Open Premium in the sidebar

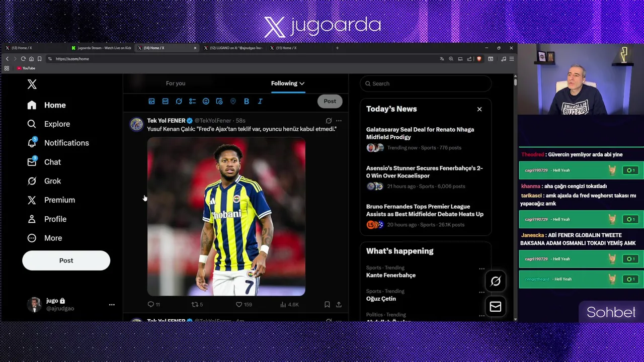tap(51, 200)
